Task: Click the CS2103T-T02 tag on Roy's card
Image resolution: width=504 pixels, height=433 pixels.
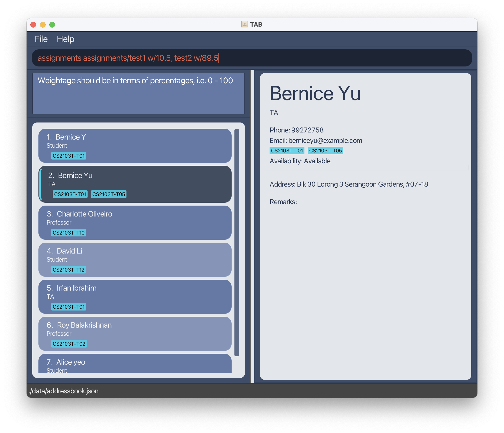Action: click(x=69, y=344)
